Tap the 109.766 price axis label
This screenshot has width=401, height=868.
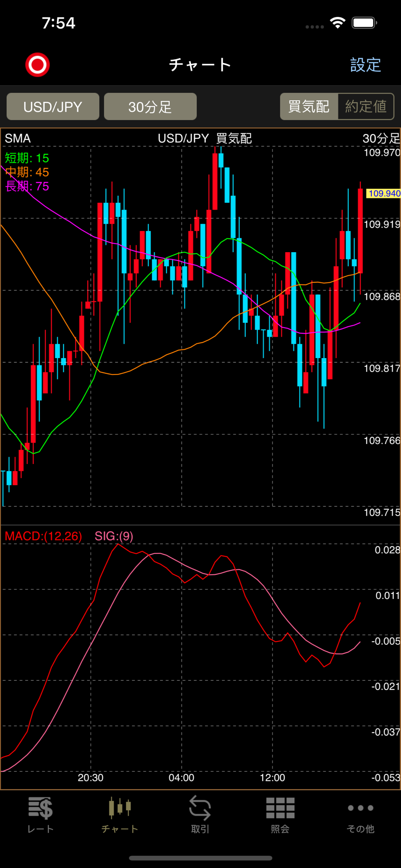click(382, 441)
